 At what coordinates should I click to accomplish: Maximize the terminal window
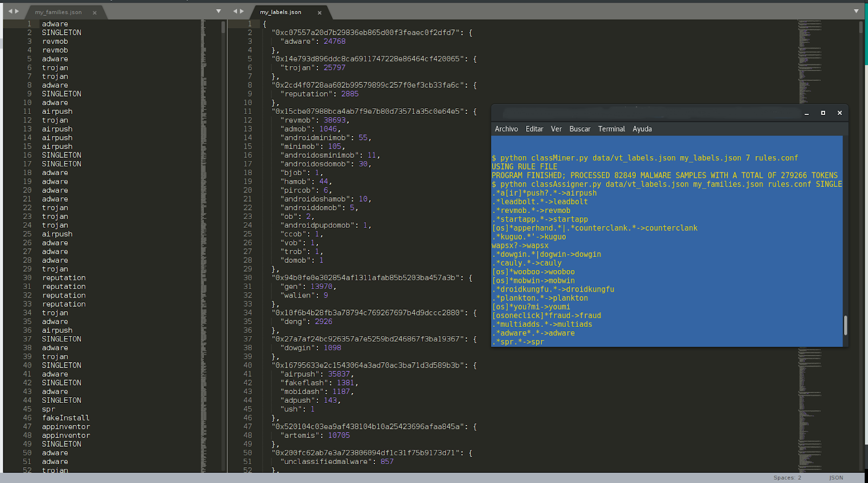click(x=823, y=113)
